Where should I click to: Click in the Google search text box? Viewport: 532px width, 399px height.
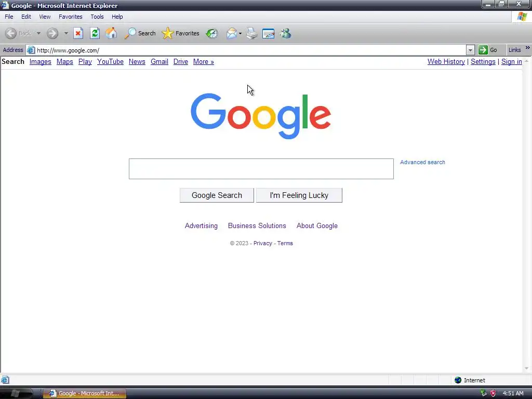(261, 169)
